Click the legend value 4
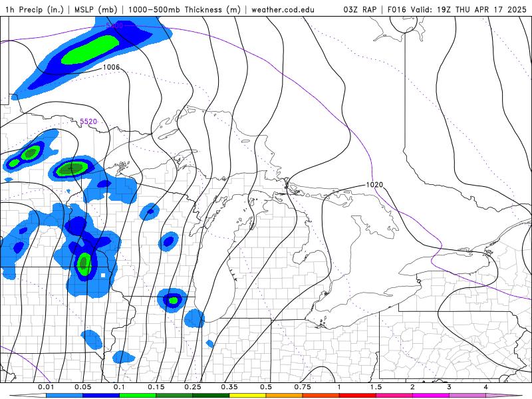 point(486,387)
